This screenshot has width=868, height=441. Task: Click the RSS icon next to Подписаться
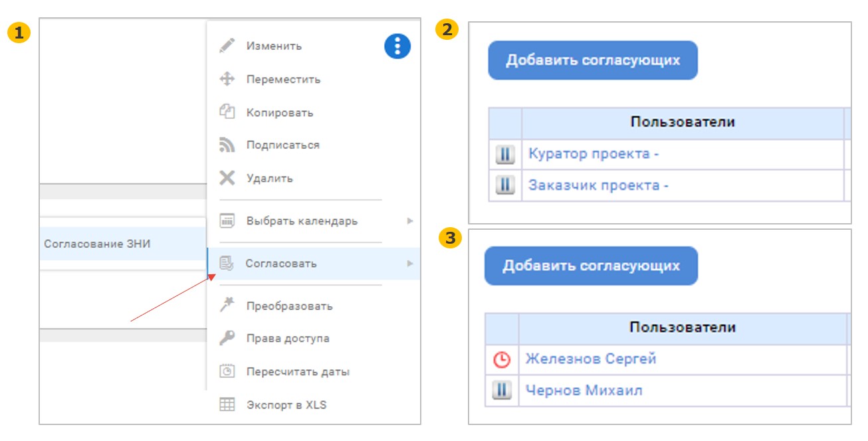pos(227,145)
